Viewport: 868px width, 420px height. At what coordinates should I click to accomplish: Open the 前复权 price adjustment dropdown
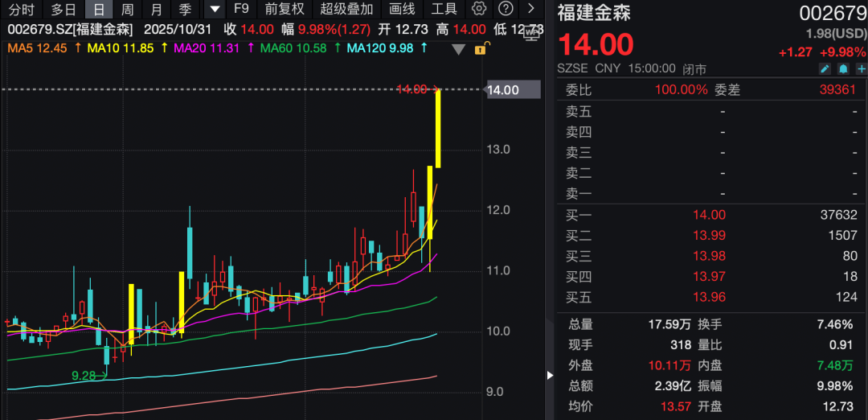[285, 10]
